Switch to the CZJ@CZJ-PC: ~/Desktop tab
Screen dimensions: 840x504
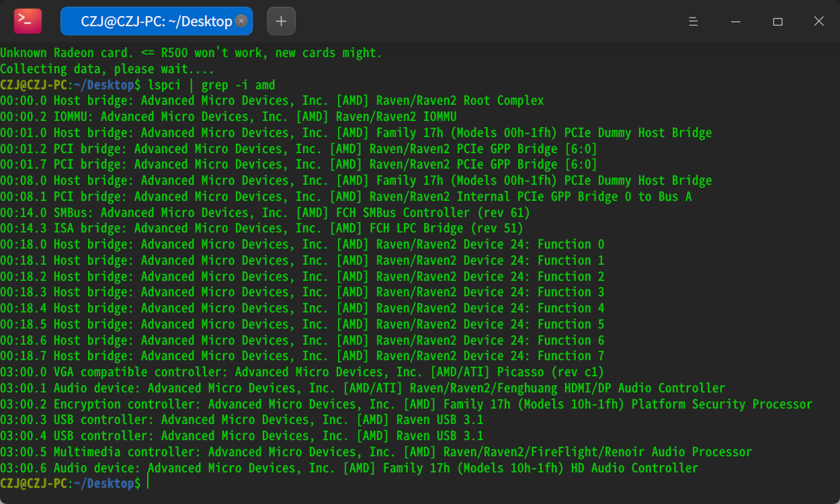[155, 21]
